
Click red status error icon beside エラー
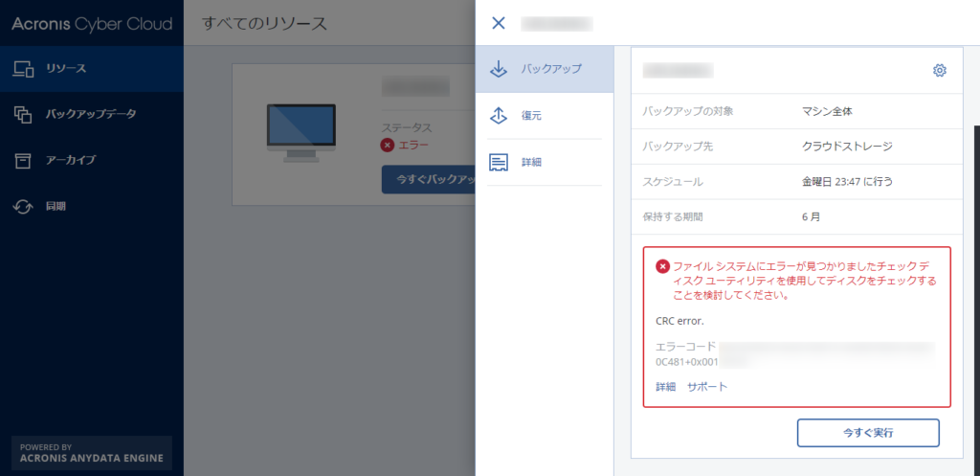point(388,146)
